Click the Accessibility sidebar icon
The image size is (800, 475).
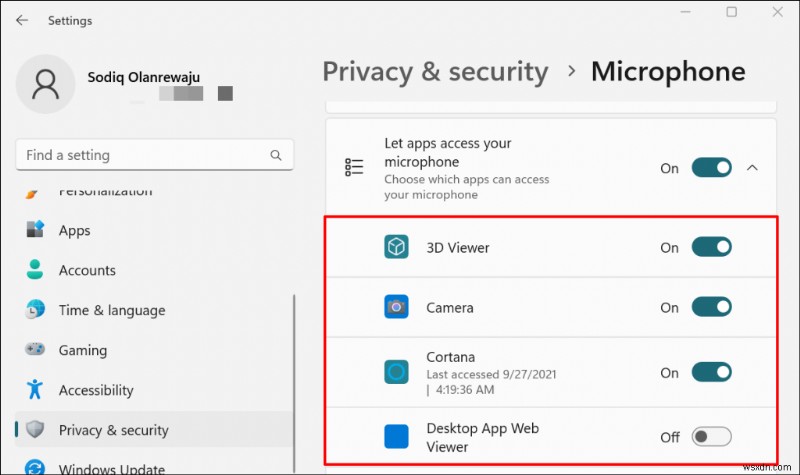click(36, 390)
